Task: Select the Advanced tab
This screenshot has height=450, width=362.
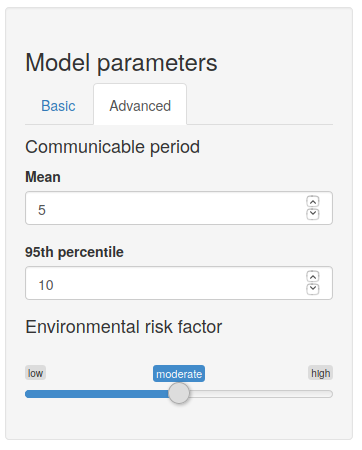Action: [x=140, y=105]
